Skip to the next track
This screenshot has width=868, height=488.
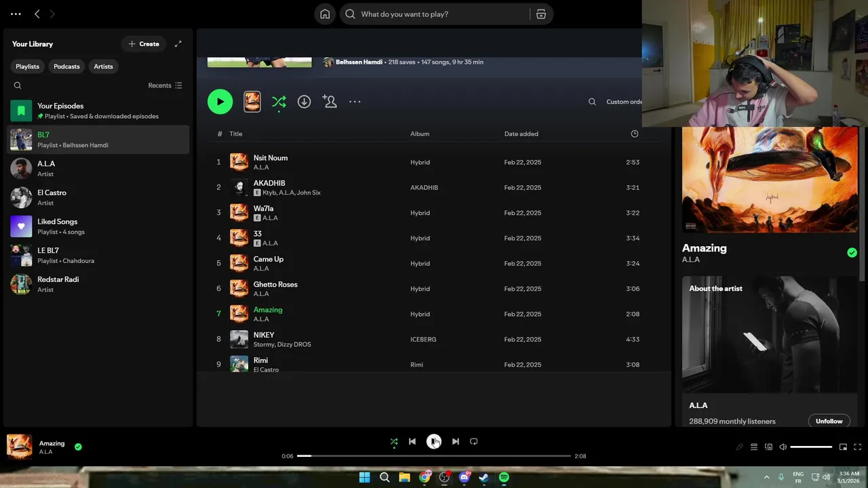[456, 441]
